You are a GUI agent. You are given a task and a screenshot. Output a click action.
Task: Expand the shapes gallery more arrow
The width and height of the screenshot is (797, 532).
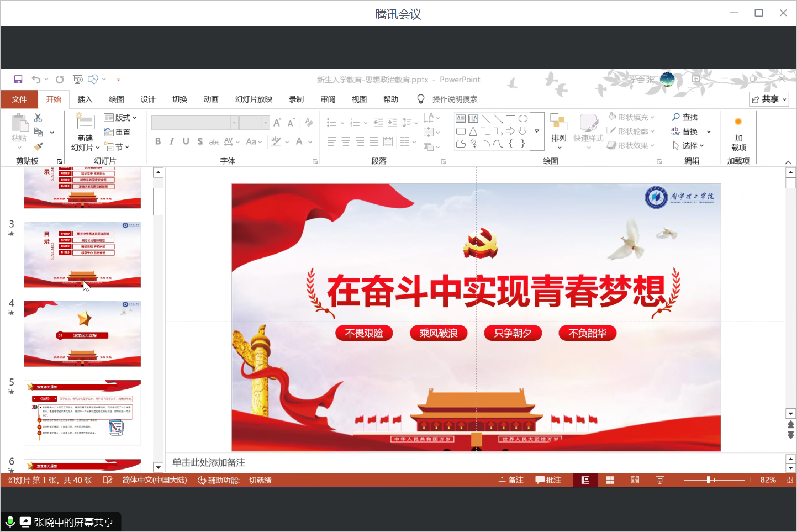click(537, 131)
